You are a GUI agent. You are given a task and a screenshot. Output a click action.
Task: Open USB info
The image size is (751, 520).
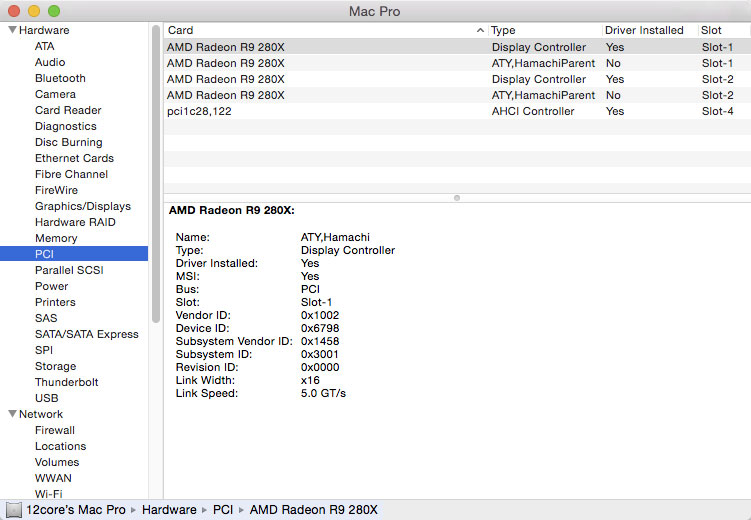click(x=46, y=398)
